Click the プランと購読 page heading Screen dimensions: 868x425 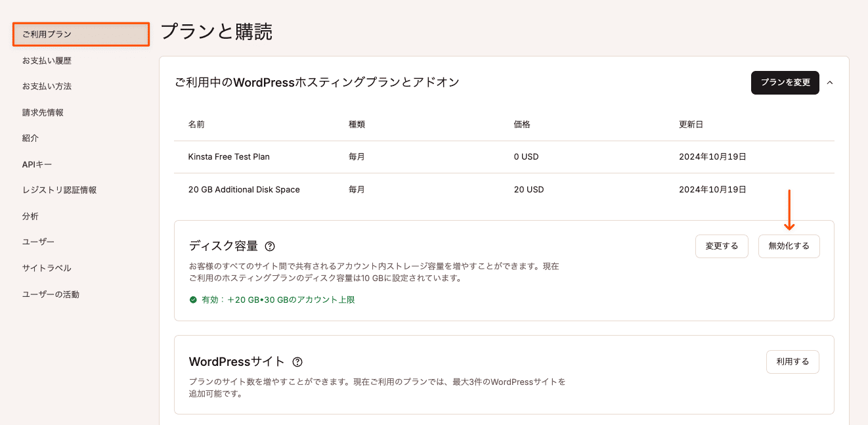pos(216,32)
